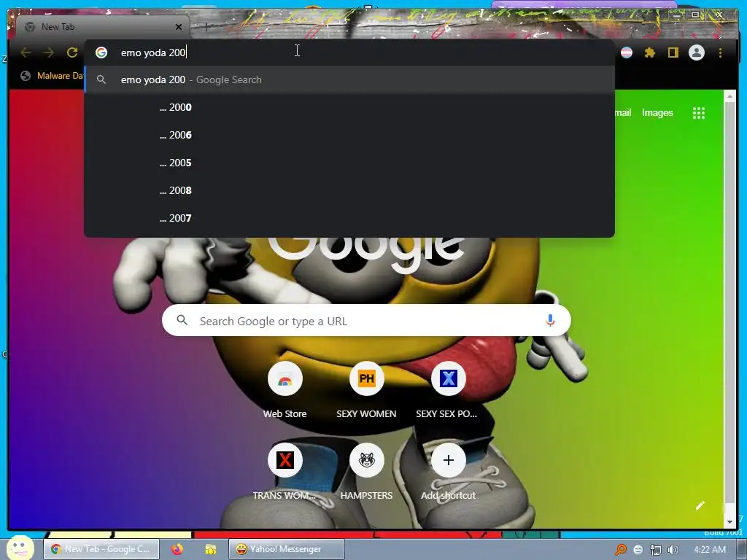This screenshot has width=747, height=560.
Task: Click the orange magnifier tray icon
Action: (x=620, y=550)
